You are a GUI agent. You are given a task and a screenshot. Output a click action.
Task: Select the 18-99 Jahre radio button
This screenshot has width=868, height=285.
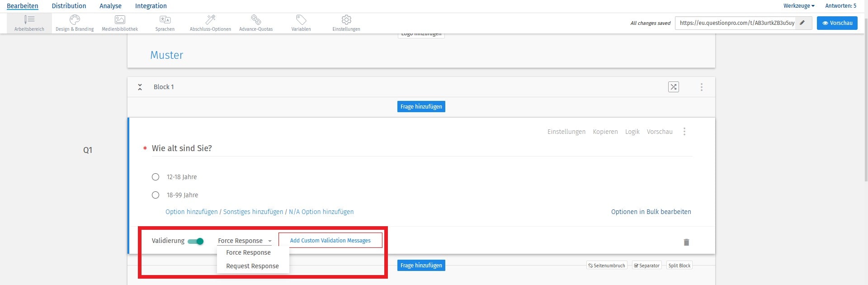156,195
